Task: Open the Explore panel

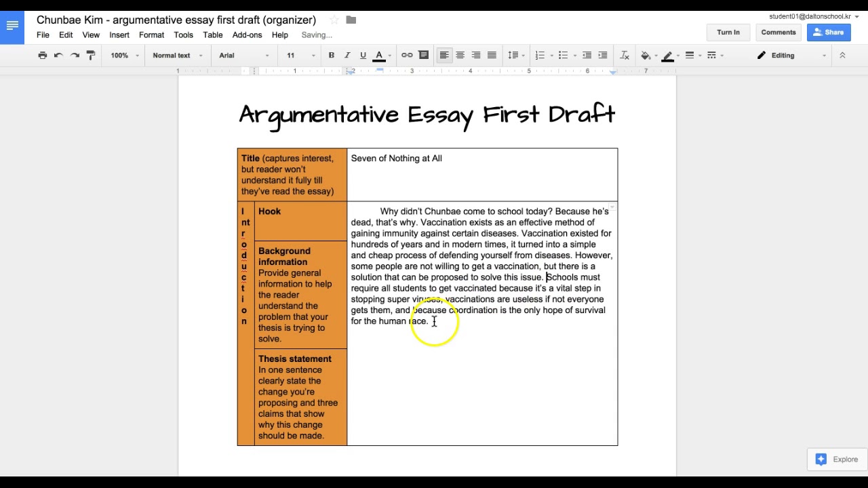Action: [837, 460]
